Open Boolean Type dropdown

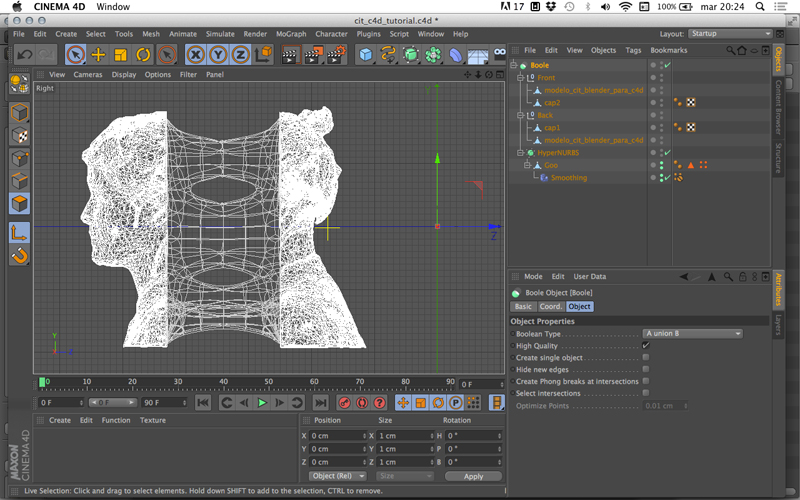(692, 333)
